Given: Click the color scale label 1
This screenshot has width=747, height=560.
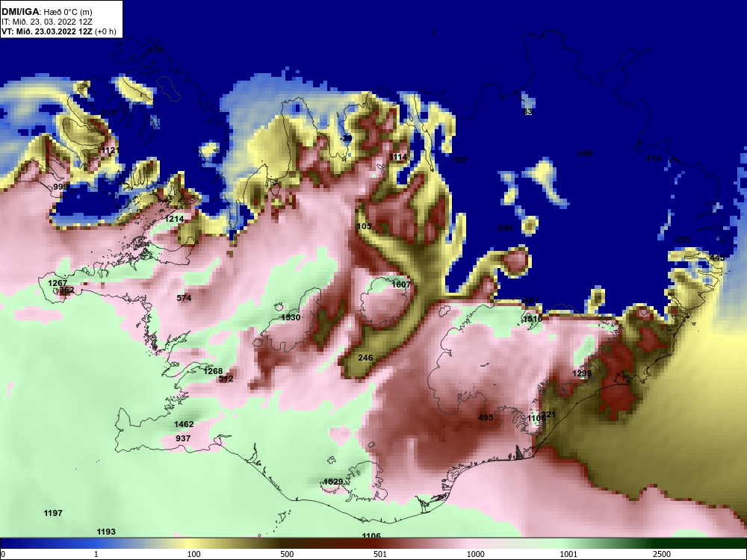Looking at the screenshot, I should [x=96, y=554].
